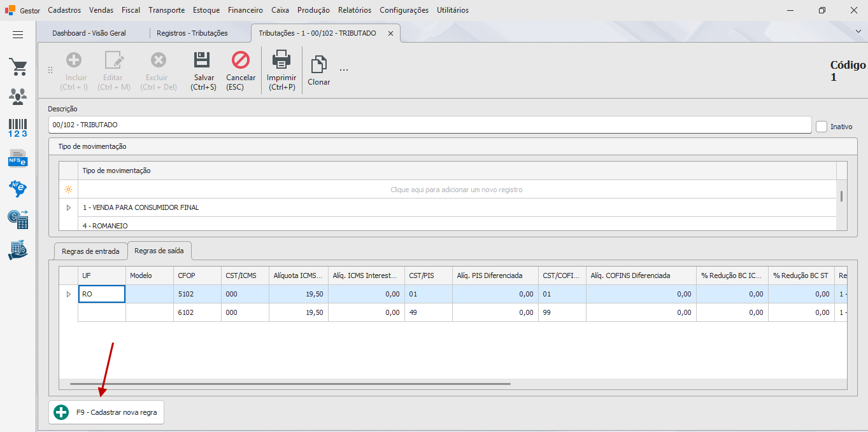Open the hamburger menu in the sidebar
The image size is (868, 432).
[18, 34]
